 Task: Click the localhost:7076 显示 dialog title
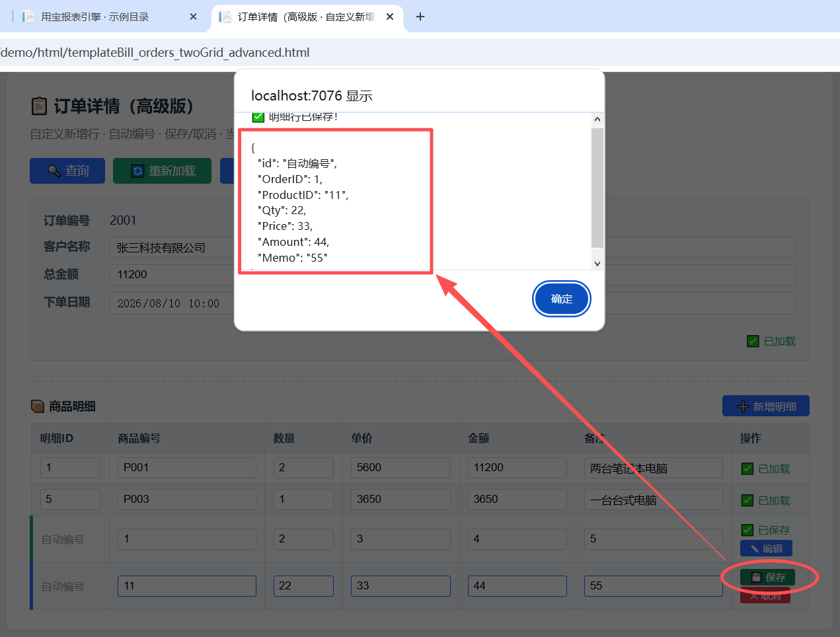click(312, 96)
